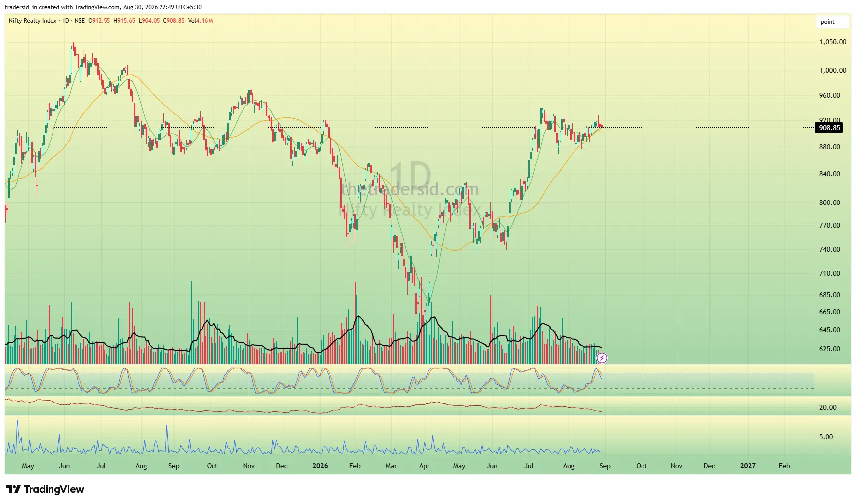Screen dimensions: 856x504
Task: Click the volume value Vol 4.16M
Action: (201, 21)
